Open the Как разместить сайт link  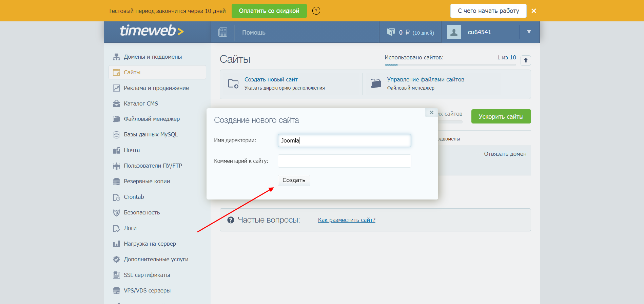click(347, 220)
